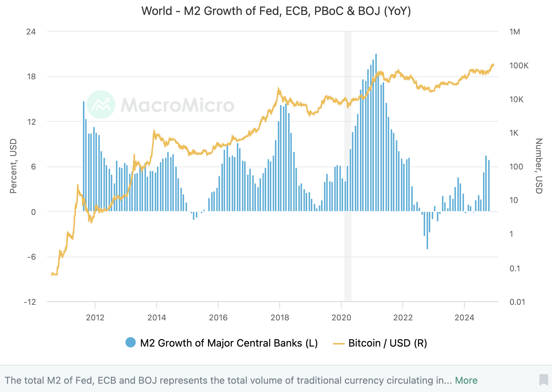Viewport: 552px width, 392px height.
Task: Expand the description with the More link
Action: coord(466,380)
